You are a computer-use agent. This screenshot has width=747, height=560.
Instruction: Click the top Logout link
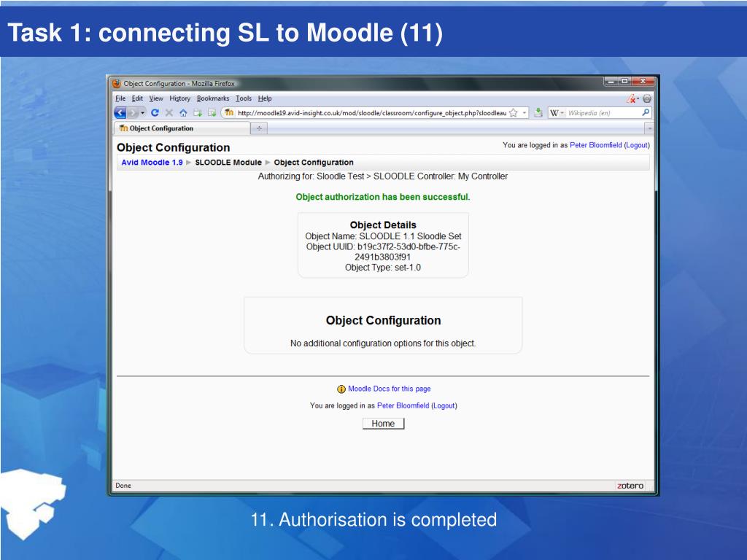[637, 145]
